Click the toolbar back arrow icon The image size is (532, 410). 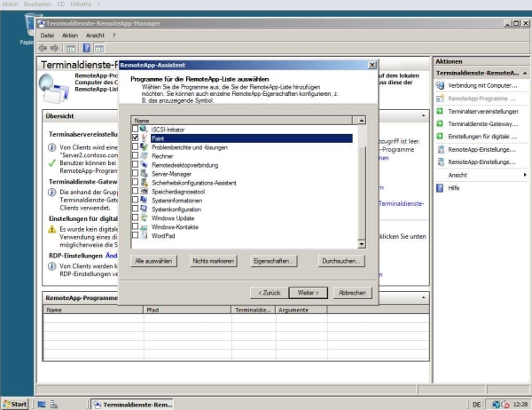[43, 47]
